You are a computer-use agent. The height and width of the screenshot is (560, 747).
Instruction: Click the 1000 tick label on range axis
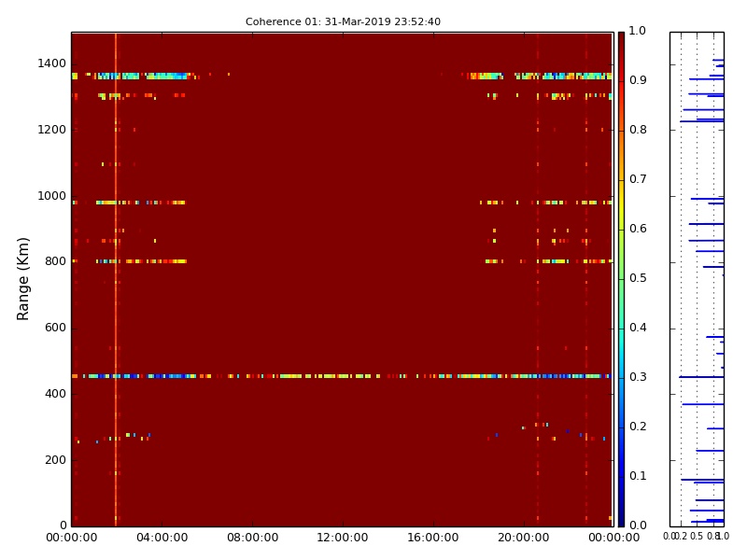[52, 196]
